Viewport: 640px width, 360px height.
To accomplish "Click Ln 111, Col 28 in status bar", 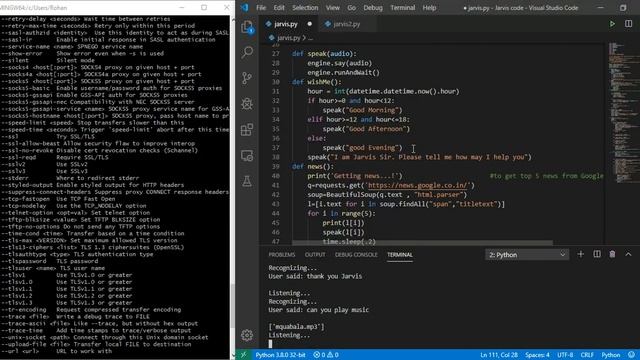I will click(499, 355).
